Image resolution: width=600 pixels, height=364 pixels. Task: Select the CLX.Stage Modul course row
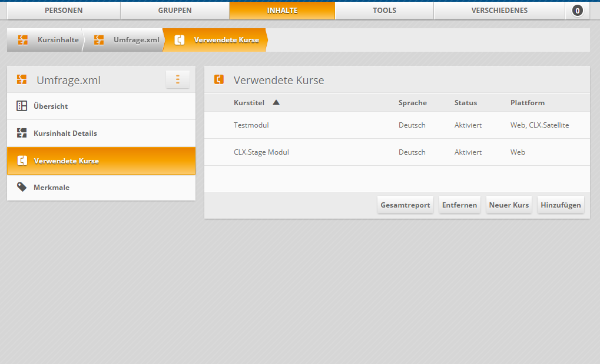click(261, 152)
